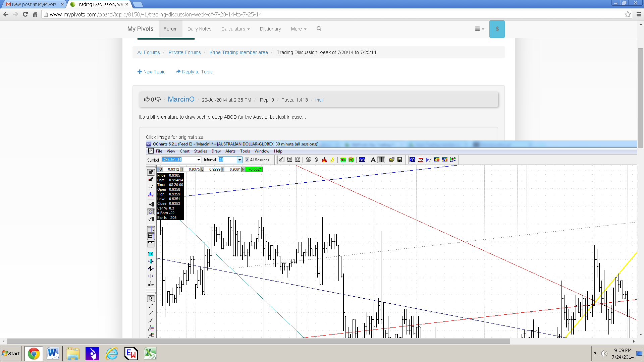Go to the browser home page icon
This screenshot has height=362, width=644.
pyautogui.click(x=35, y=14)
